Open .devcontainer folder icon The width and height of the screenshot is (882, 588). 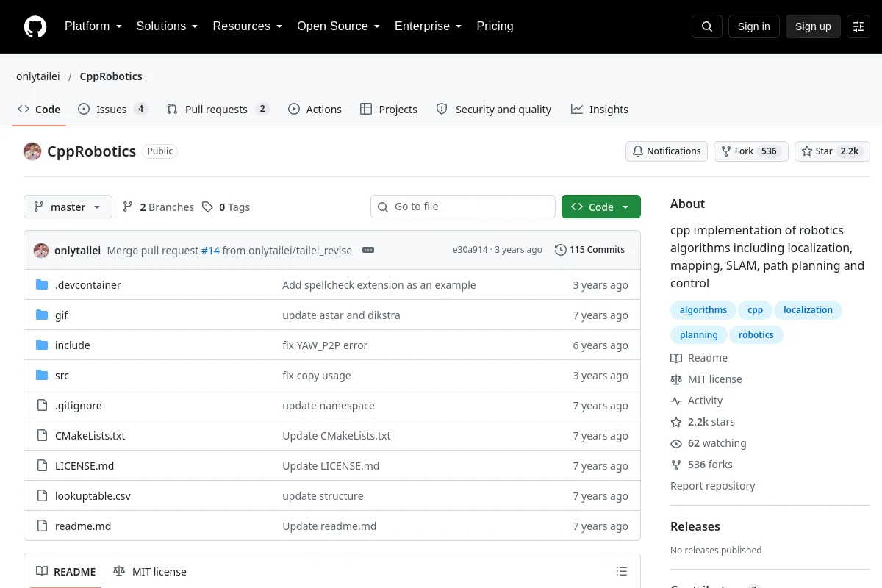pos(42,284)
